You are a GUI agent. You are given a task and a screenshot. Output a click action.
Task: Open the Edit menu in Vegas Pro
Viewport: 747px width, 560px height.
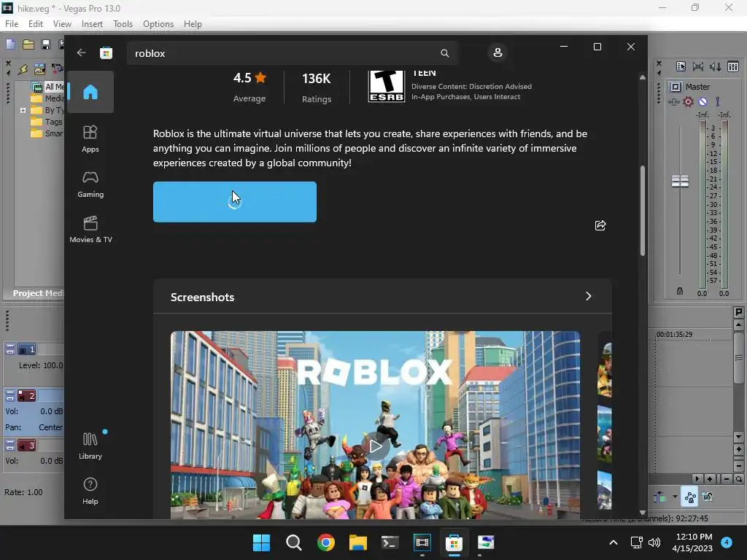(35, 24)
